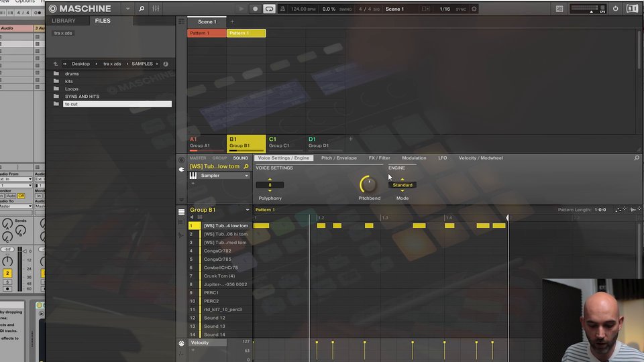Viewport: 644px width, 362px height.
Task: Open the LFO page
Action: pos(442,158)
